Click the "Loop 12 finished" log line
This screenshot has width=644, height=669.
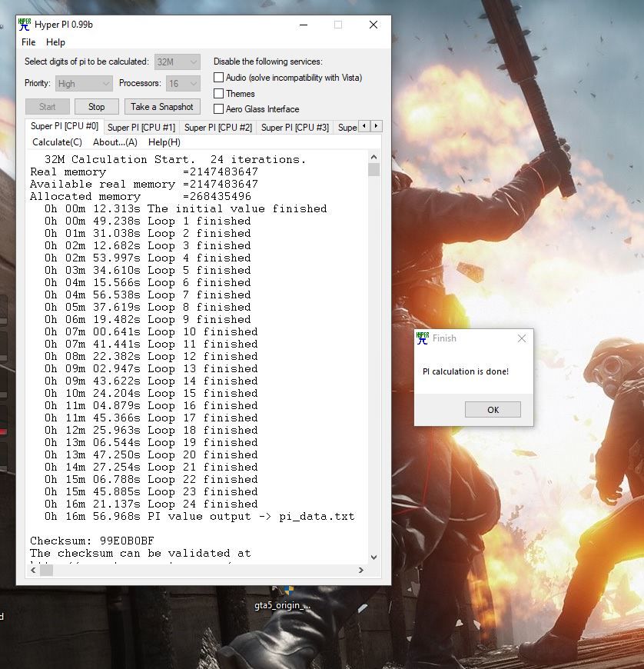(x=151, y=356)
